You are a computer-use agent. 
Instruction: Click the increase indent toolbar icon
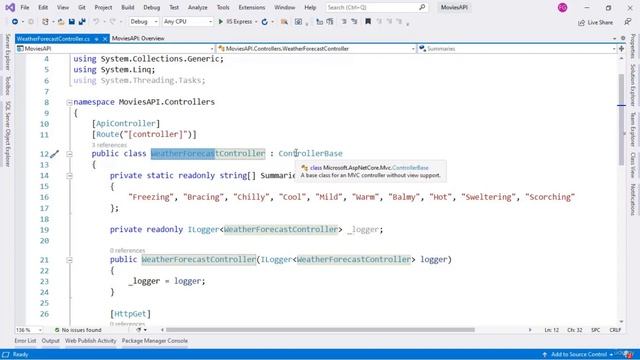(354, 22)
